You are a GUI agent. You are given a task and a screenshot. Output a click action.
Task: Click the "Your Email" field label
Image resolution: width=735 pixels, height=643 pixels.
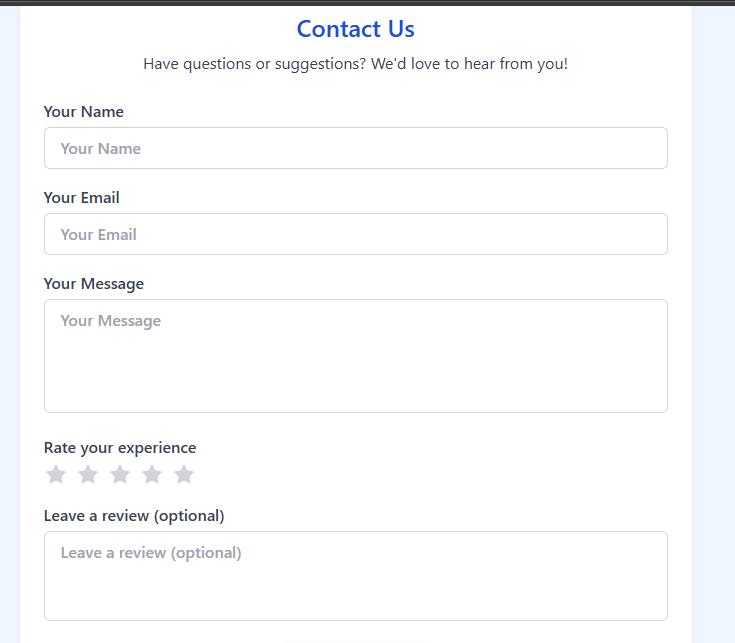[82, 198]
